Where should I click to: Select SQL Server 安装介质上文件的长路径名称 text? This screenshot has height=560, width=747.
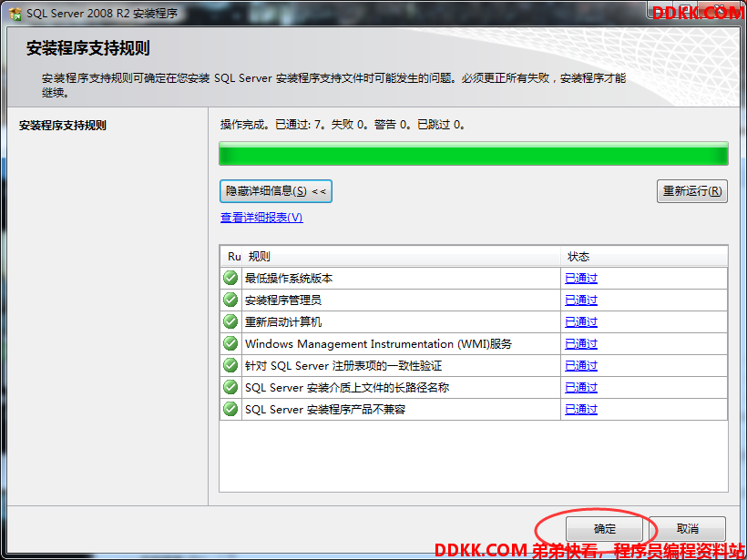(347, 388)
